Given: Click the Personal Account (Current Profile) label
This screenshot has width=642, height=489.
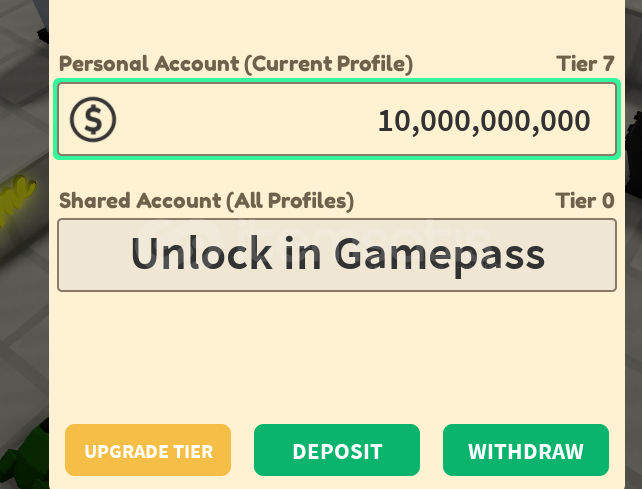Looking at the screenshot, I should [236, 64].
